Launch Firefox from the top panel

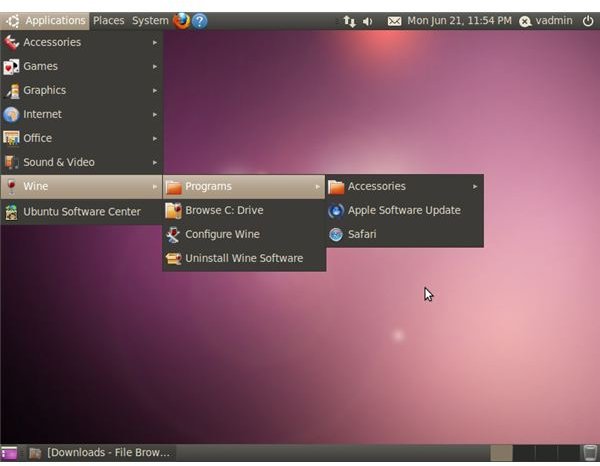click(x=181, y=21)
